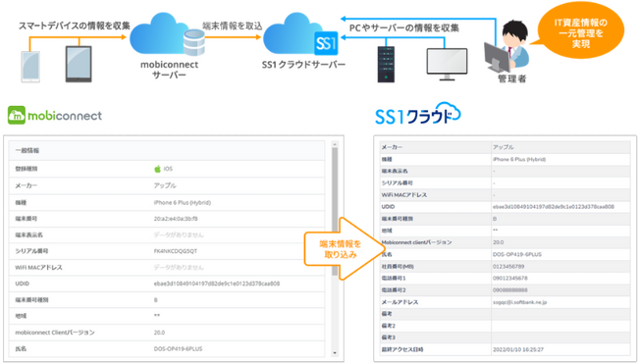Select serial number FK4NKCDQG5QT
Screen dimensions: 638x364
pyautogui.click(x=176, y=251)
